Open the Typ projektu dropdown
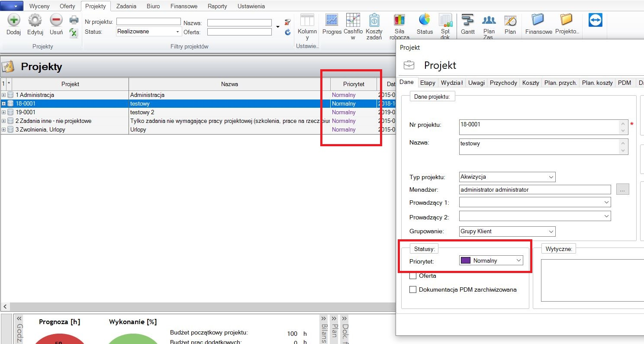 click(551, 177)
